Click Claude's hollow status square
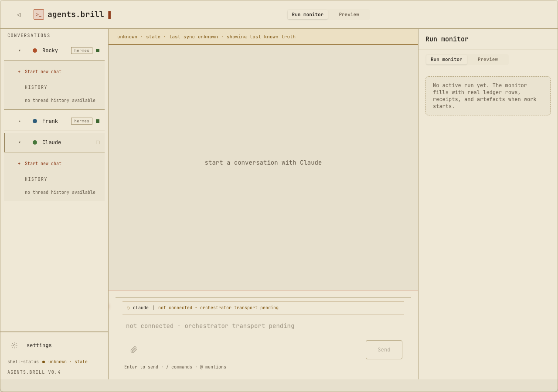The image size is (558, 392). pyautogui.click(x=98, y=142)
